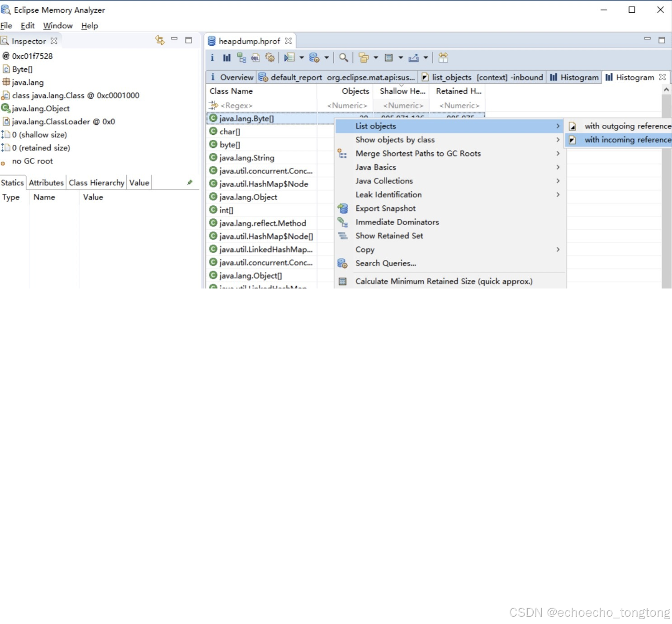Click the Calculate Minimum Retained Size icon
The image size is (672, 624).
coord(343,281)
